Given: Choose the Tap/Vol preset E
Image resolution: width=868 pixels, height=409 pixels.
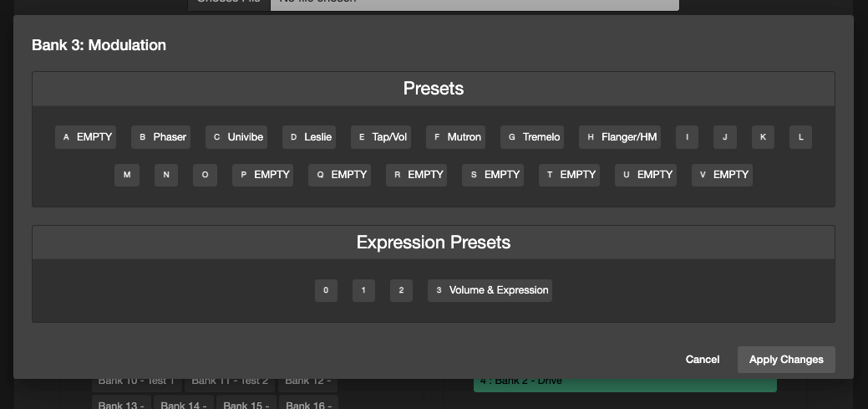Looking at the screenshot, I should (381, 137).
